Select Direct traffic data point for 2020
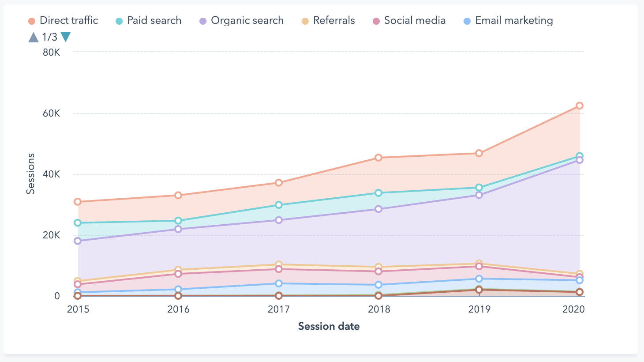644x362 pixels. point(580,106)
